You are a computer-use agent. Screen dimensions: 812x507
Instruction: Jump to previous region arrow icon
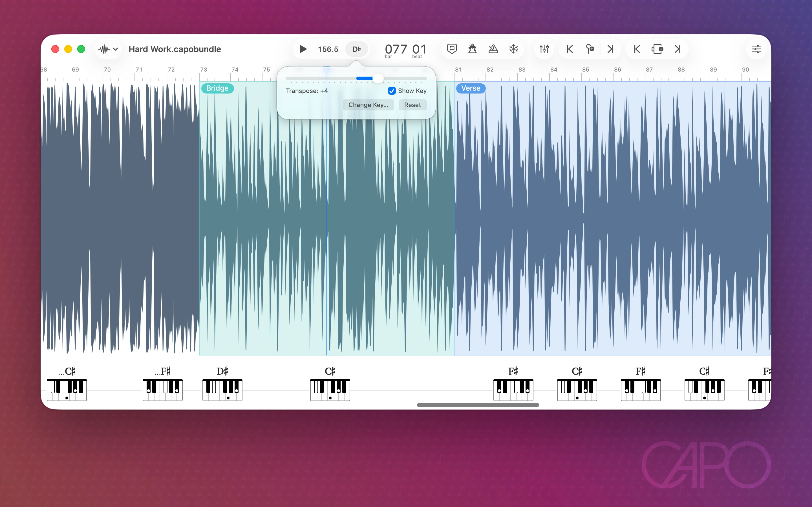(637, 49)
